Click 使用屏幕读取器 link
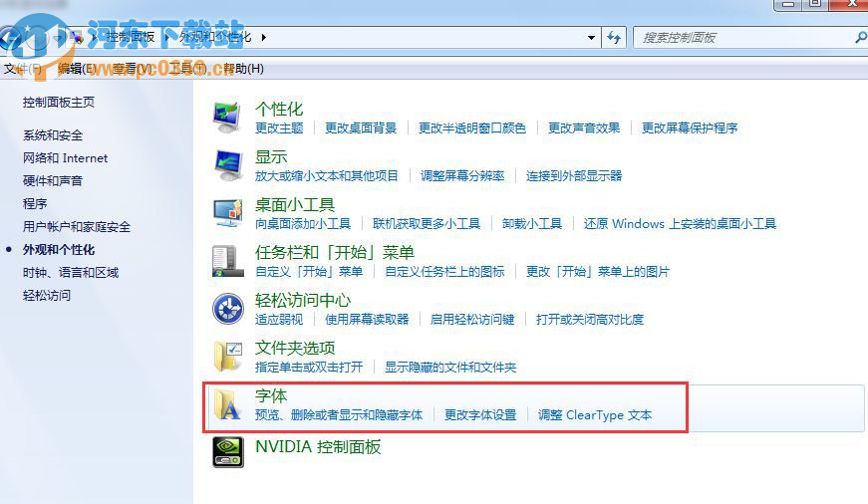This screenshot has height=504, width=868. point(367,319)
